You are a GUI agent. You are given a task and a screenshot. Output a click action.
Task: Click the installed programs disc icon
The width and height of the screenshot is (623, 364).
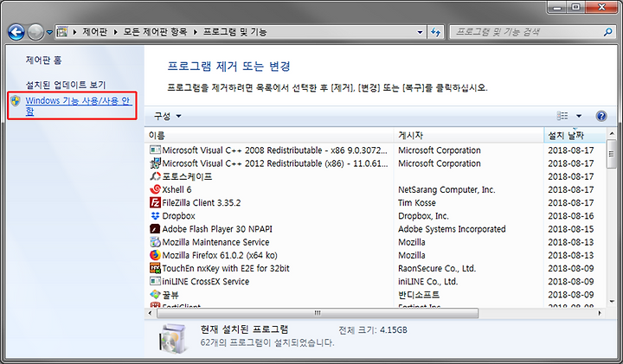coord(173,338)
